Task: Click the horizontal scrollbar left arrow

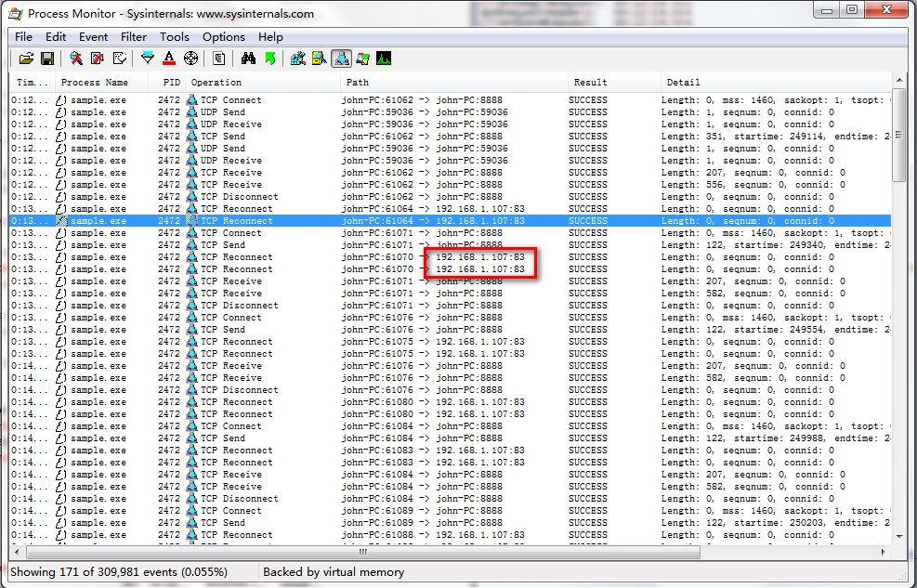Action: (x=17, y=551)
